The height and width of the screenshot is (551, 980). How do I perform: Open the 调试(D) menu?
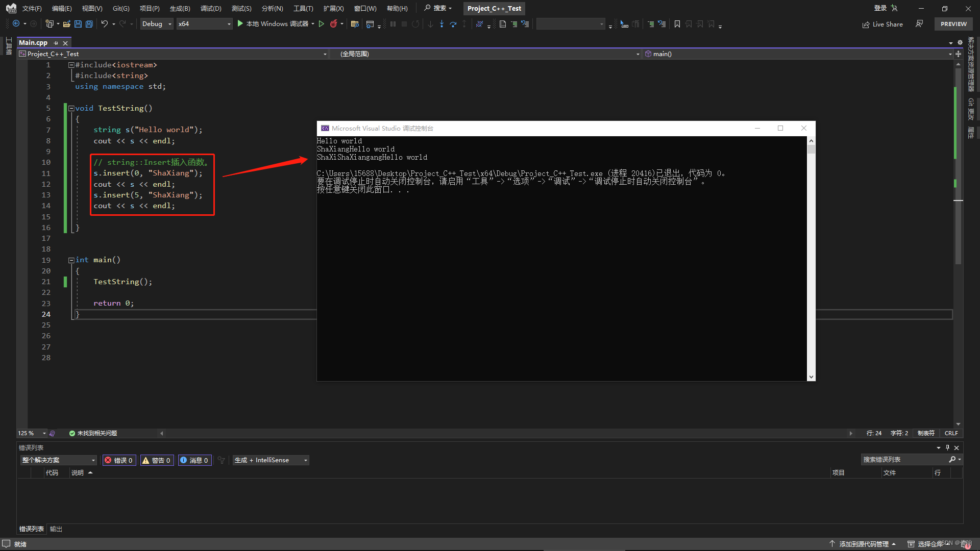point(211,8)
